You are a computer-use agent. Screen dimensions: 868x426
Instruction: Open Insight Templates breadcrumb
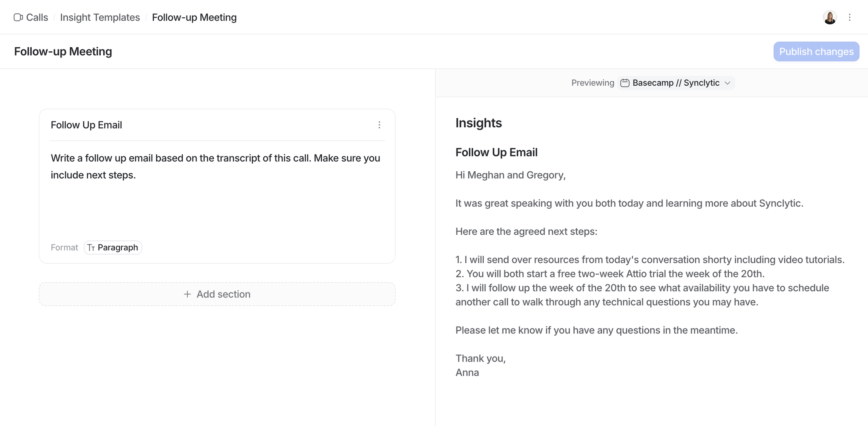click(100, 17)
